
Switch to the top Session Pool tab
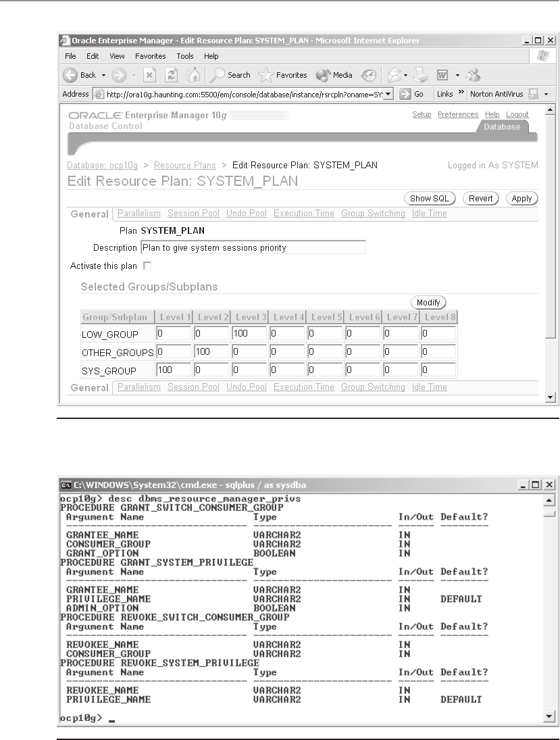[x=193, y=214]
